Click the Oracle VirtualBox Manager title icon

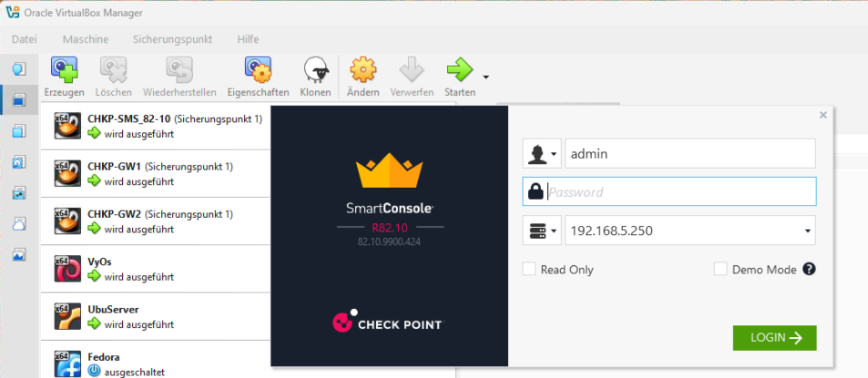12,12
